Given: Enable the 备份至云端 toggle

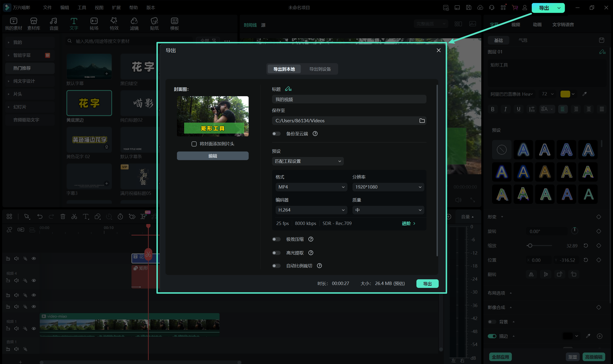Looking at the screenshot, I should pyautogui.click(x=276, y=134).
